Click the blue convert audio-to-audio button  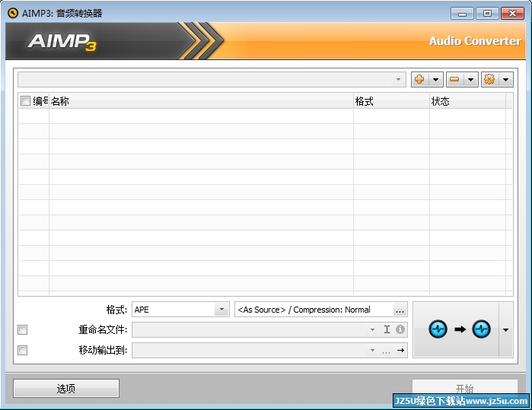click(x=456, y=329)
